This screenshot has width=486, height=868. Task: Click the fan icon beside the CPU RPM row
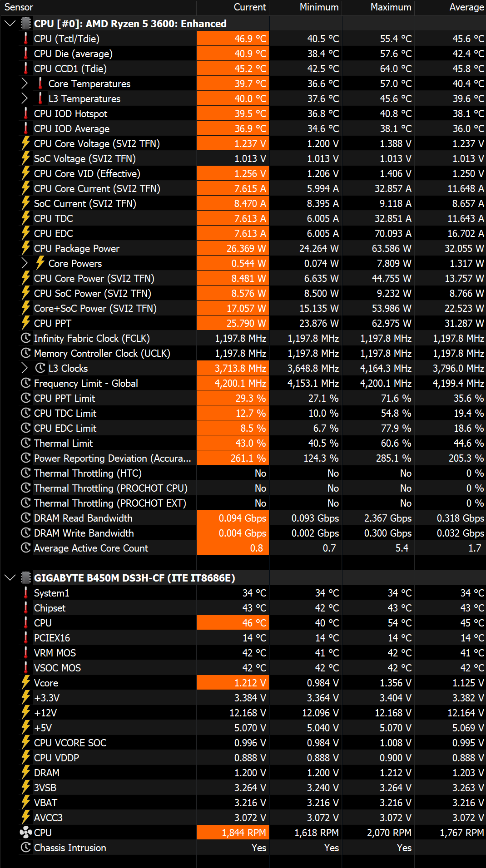coord(26,833)
